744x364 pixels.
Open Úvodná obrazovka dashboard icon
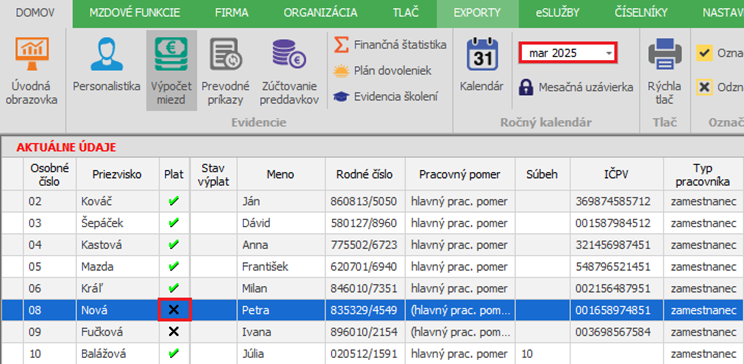pos(32,55)
